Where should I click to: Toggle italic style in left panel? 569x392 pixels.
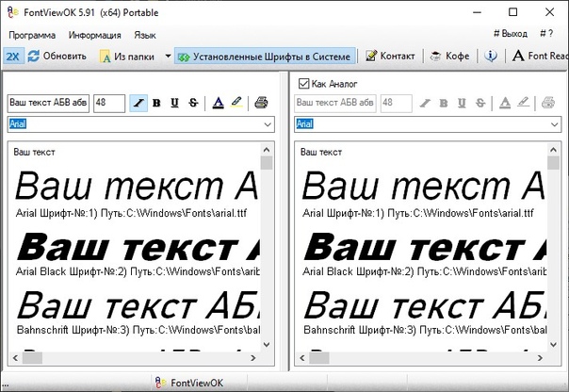tap(139, 103)
